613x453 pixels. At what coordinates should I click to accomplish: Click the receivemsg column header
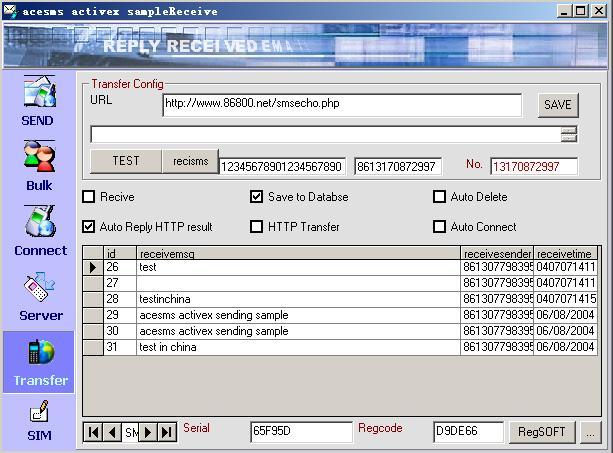pos(298,254)
